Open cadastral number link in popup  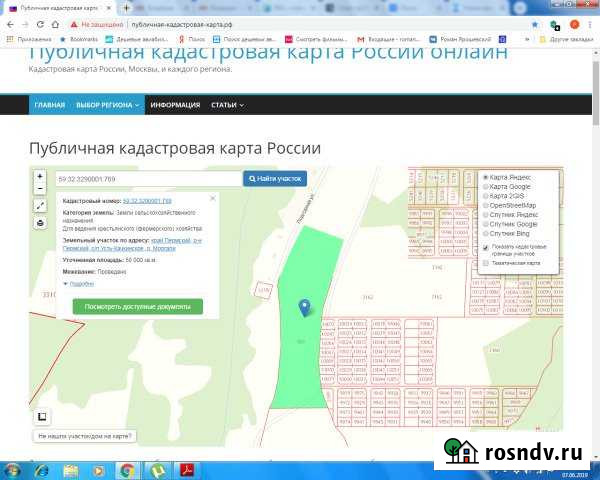[x=147, y=201]
